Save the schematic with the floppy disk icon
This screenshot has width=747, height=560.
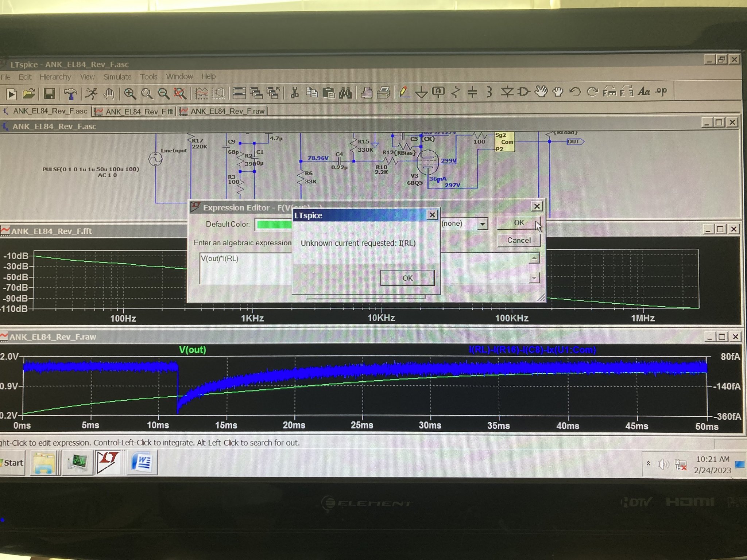point(49,94)
